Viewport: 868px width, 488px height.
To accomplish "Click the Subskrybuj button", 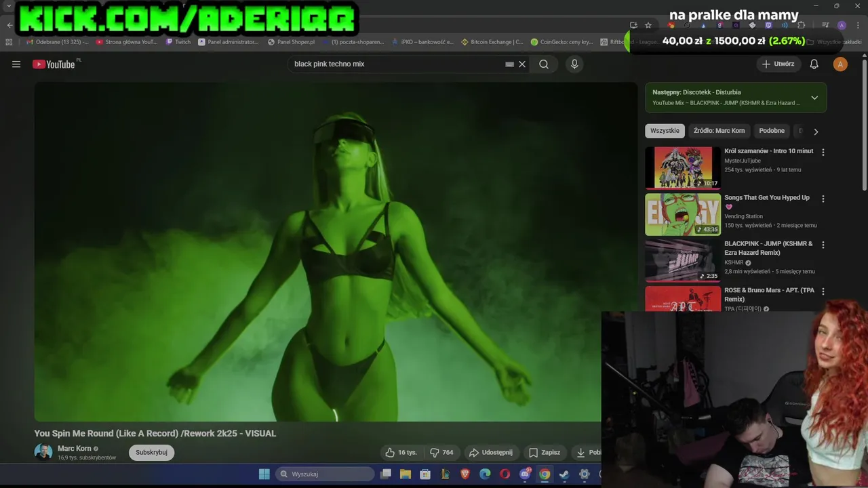I will pos(151,453).
